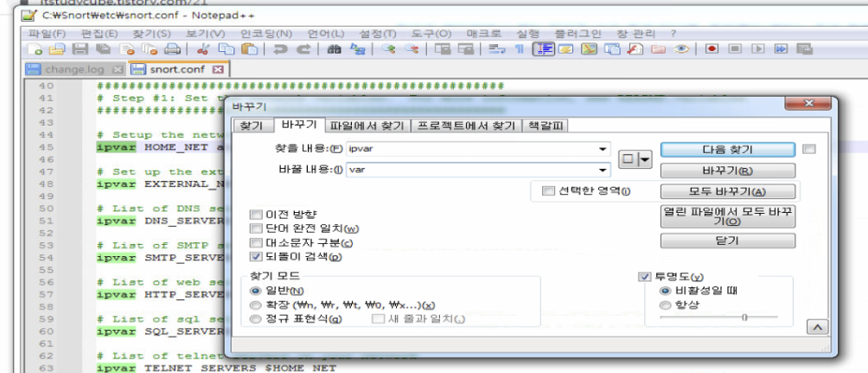Toggle the 투명도 checkbox
Screen dimensions: 868x373
pyautogui.click(x=646, y=277)
